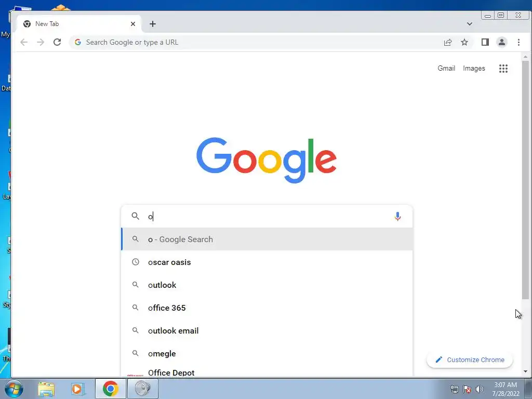Click the magnifier icon in the search box

[136, 216]
